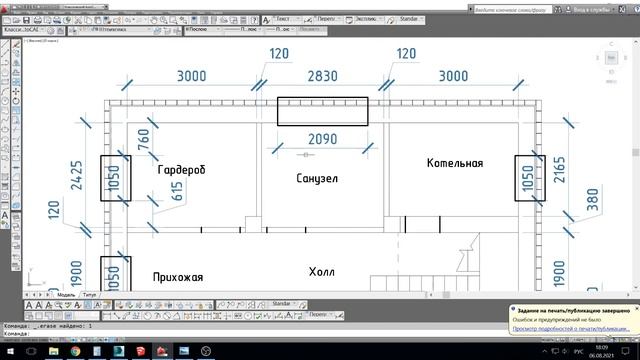Click the language indicator РУС in tray

click(x=578, y=351)
